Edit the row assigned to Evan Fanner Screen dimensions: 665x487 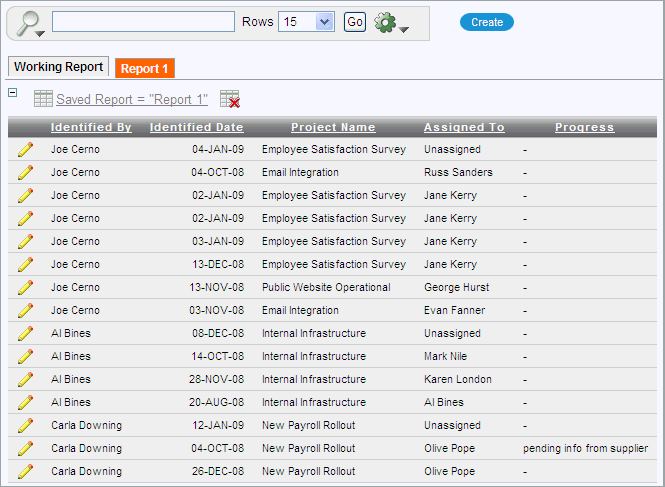pos(25,311)
